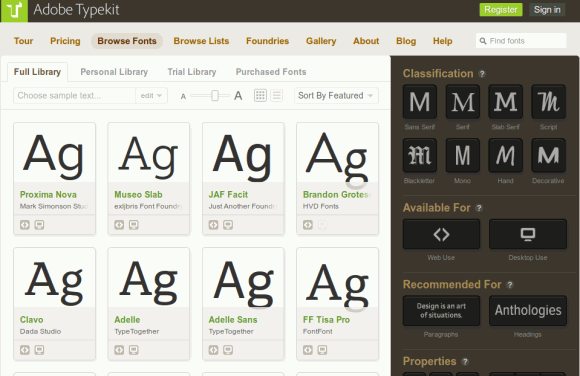This screenshot has height=376, width=580.
Task: Open the Trial Library tab
Action: pyautogui.click(x=192, y=72)
